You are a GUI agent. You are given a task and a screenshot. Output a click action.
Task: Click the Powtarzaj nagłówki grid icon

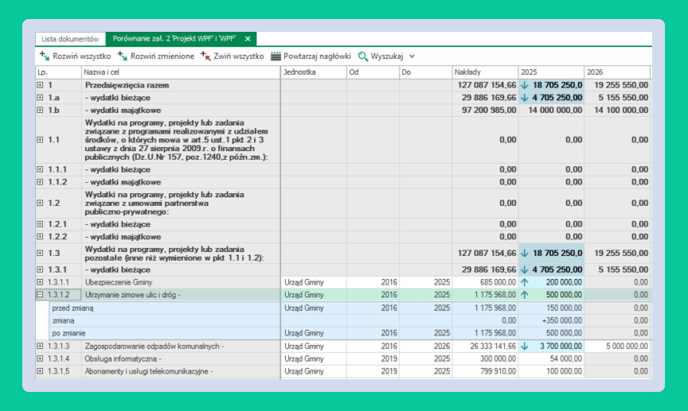276,56
